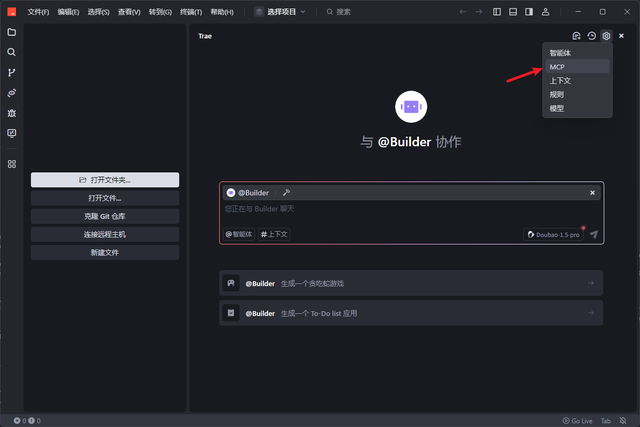Start a new chat with the plus icon

[x=576, y=36]
